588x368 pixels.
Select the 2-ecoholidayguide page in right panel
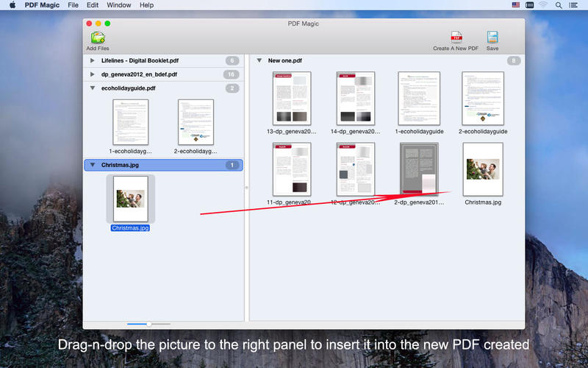point(483,98)
